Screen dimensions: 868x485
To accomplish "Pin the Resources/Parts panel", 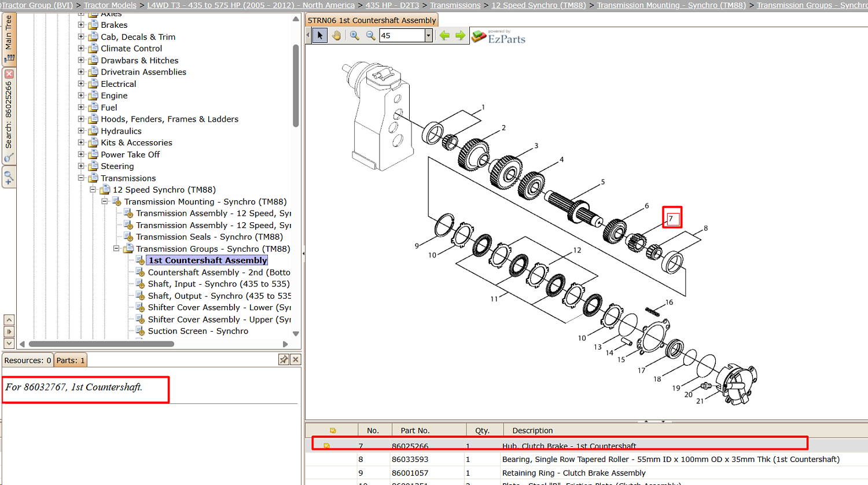I will point(284,359).
